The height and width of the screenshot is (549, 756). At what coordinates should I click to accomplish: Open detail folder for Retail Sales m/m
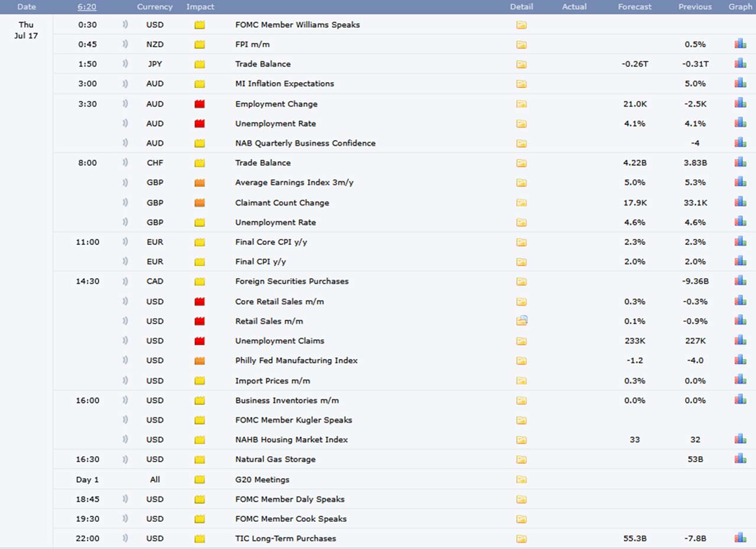coord(521,321)
